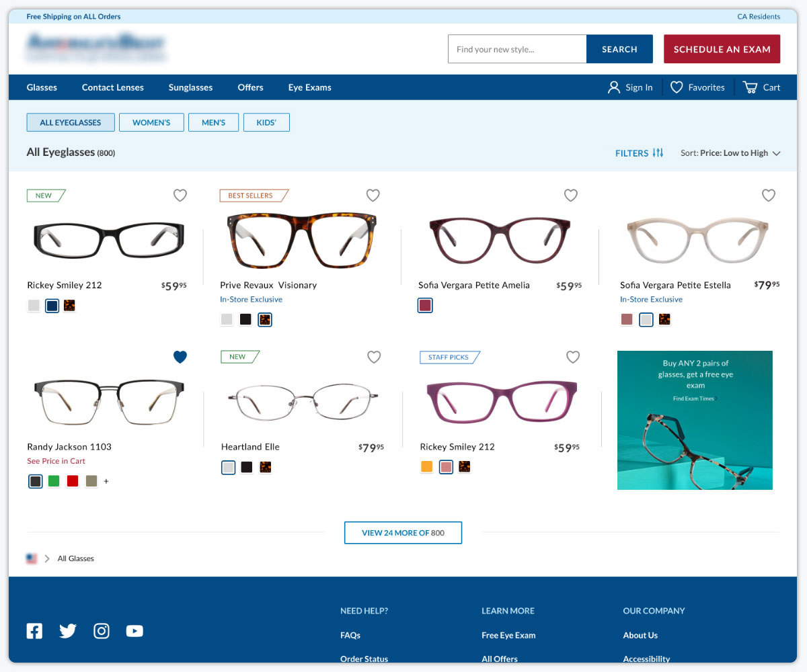Expand more colors for Randy Jackson 1103
Screen dimensions: 807x672
[106, 481]
